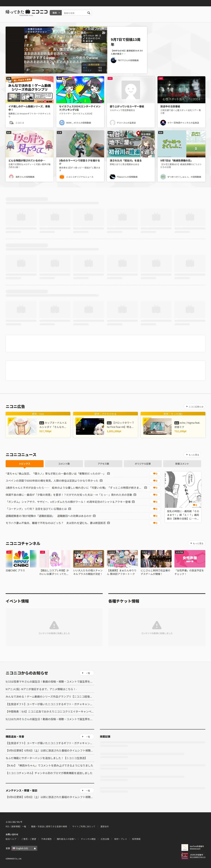The image size is (211, 868).
Task: Open 9/12は九州そらさんの誕生日 announcement
Action: 49,719
